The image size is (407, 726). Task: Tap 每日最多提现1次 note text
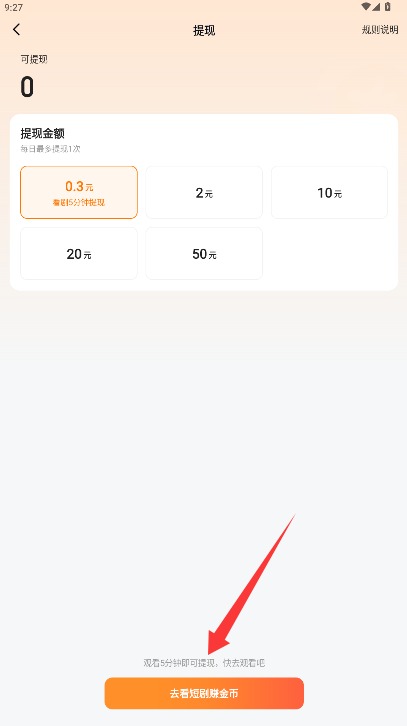click(x=51, y=149)
